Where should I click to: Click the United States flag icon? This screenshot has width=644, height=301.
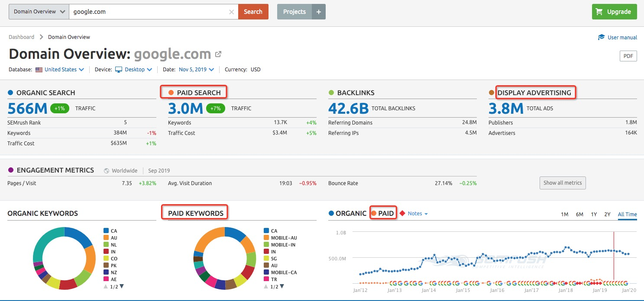click(39, 70)
